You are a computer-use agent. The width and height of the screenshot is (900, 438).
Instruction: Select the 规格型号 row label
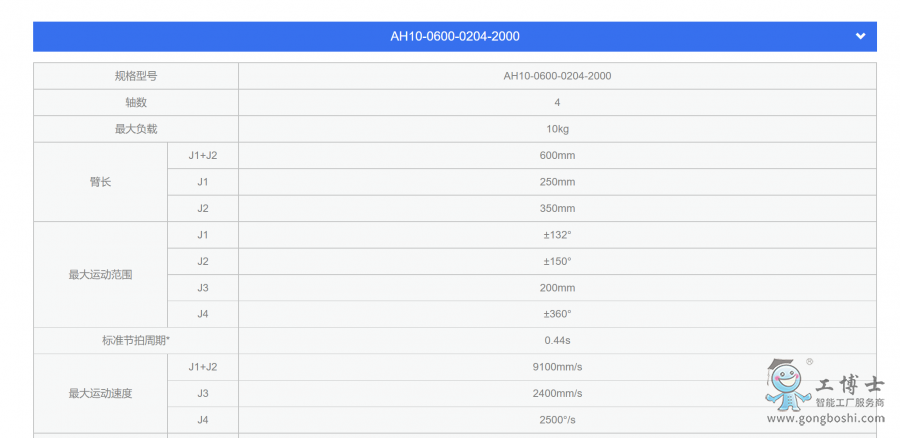click(x=135, y=76)
